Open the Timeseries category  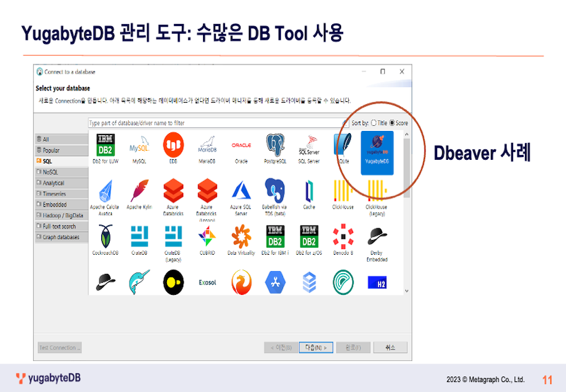point(62,193)
